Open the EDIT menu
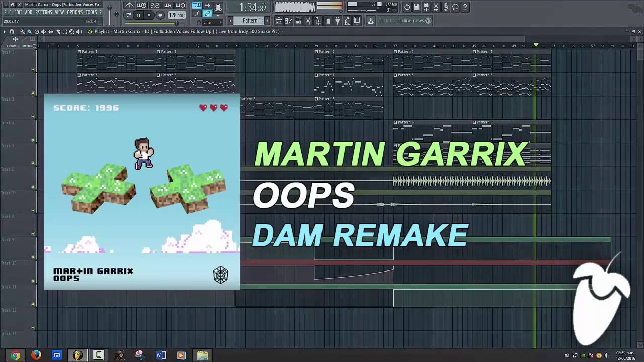The height and width of the screenshot is (362, 644). click(18, 12)
